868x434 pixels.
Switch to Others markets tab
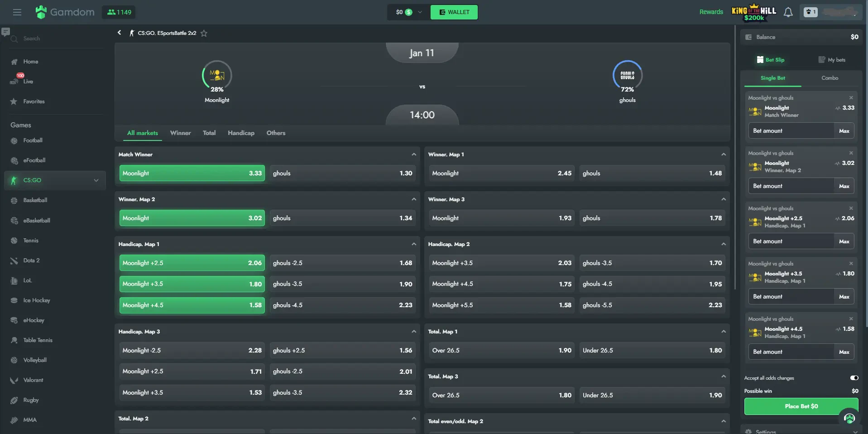pos(276,133)
